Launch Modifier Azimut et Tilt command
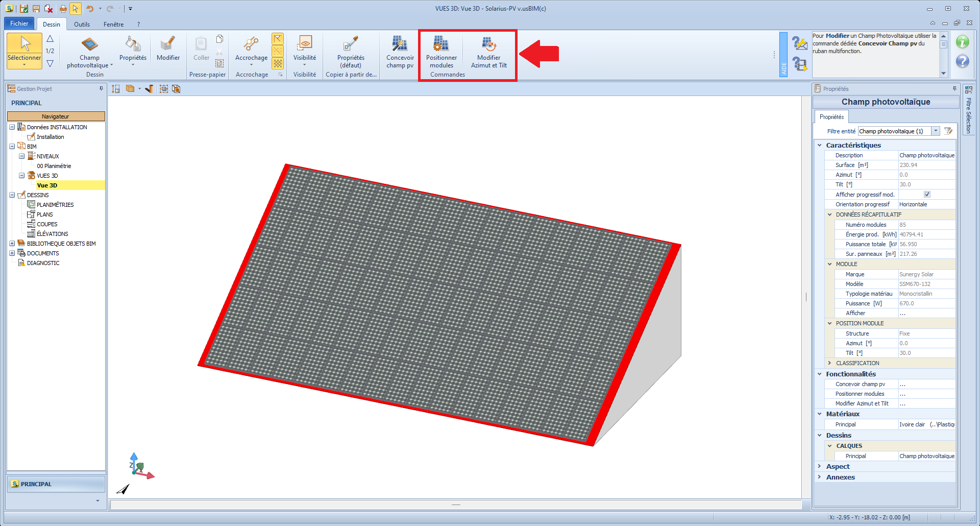 click(x=489, y=52)
